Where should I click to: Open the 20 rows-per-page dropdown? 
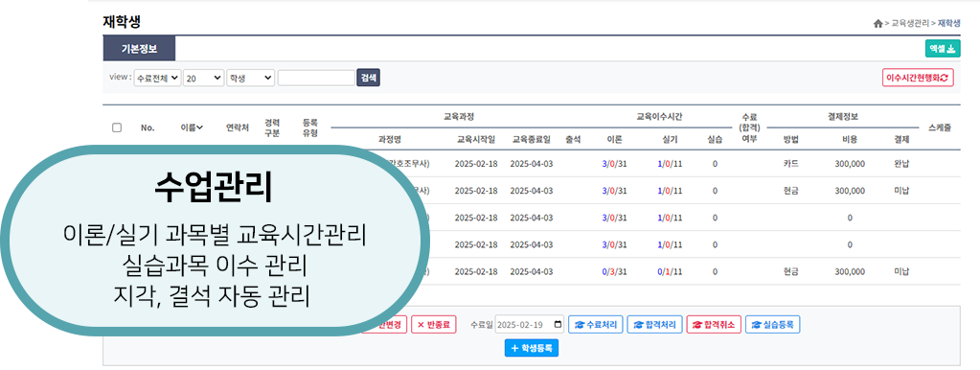pos(204,78)
